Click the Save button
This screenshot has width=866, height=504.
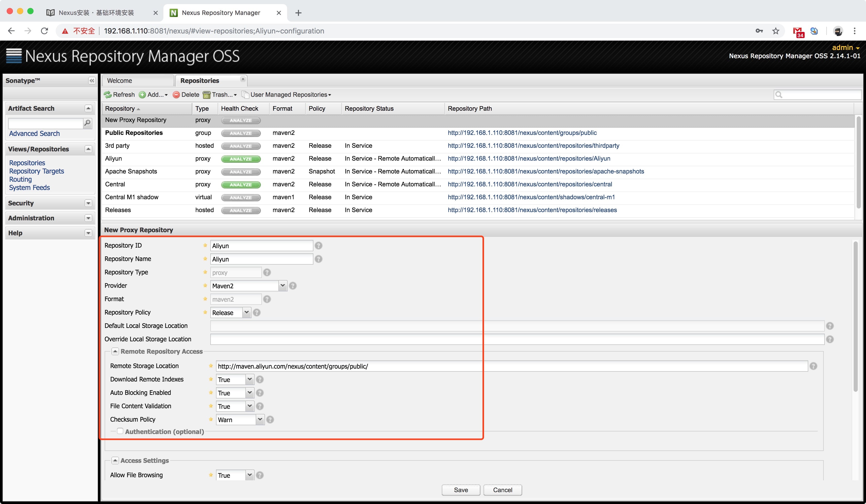461,490
